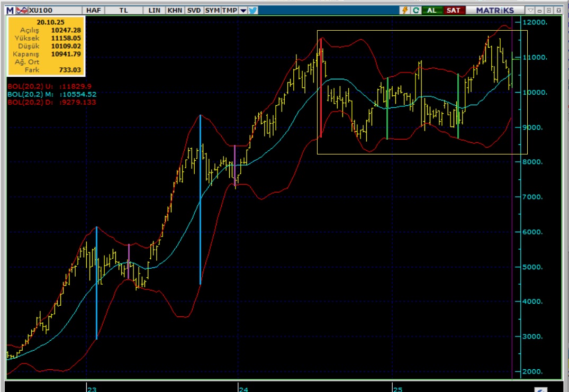The height and width of the screenshot is (392, 569).
Task: Click the chart type icon beside XU100
Action: (22, 10)
